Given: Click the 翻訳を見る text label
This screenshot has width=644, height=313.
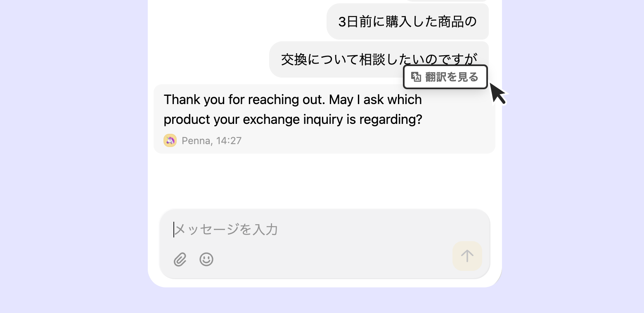Looking at the screenshot, I should (452, 77).
